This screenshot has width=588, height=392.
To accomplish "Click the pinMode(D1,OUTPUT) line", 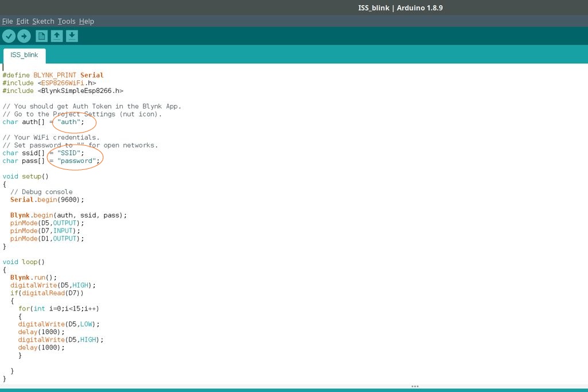I will click(x=47, y=239).
